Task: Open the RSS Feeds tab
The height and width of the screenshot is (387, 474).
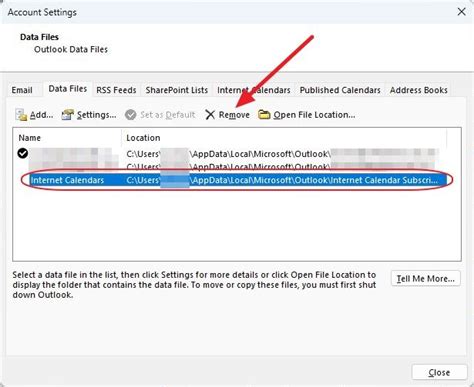Action: [x=116, y=90]
